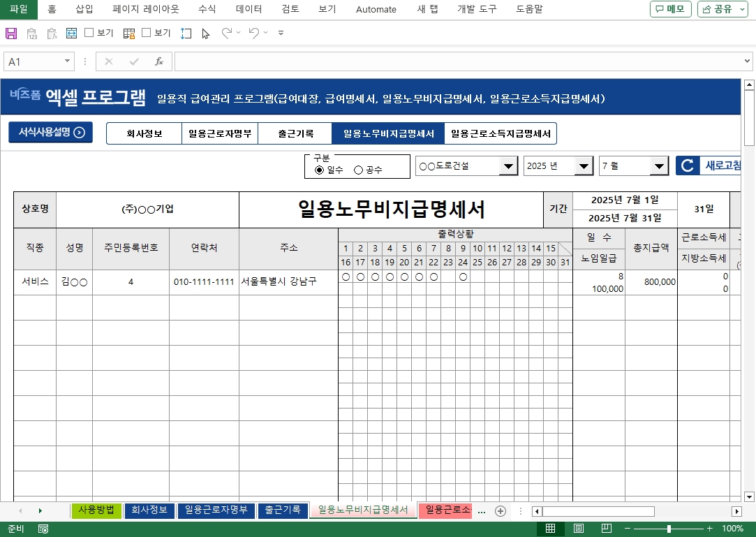Screen dimensions: 756x537
Task: Click the purple Save icon
Action: (10, 33)
